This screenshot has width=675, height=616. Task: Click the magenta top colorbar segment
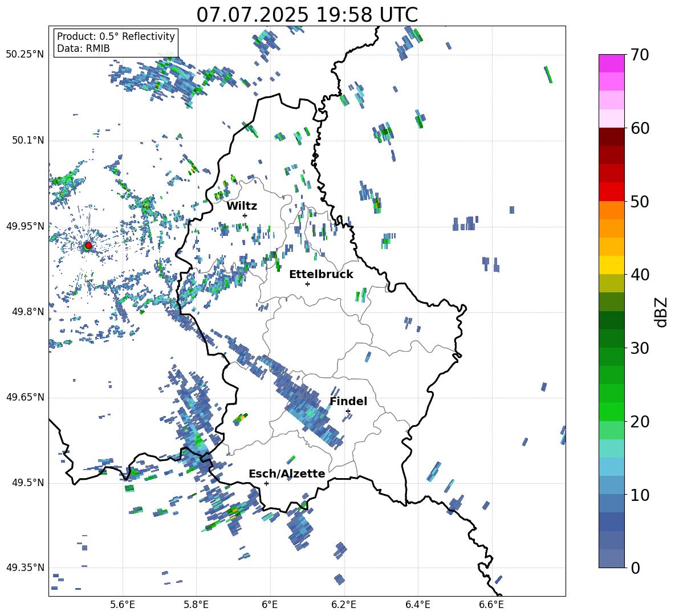[611, 63]
